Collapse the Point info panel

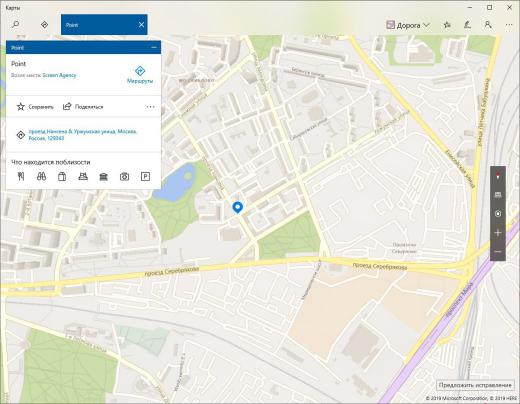154,48
